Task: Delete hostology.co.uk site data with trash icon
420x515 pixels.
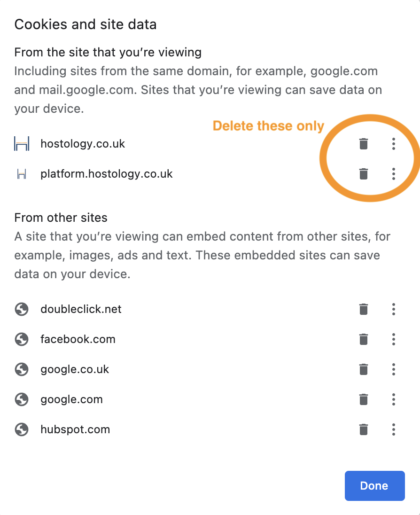Action: click(363, 144)
